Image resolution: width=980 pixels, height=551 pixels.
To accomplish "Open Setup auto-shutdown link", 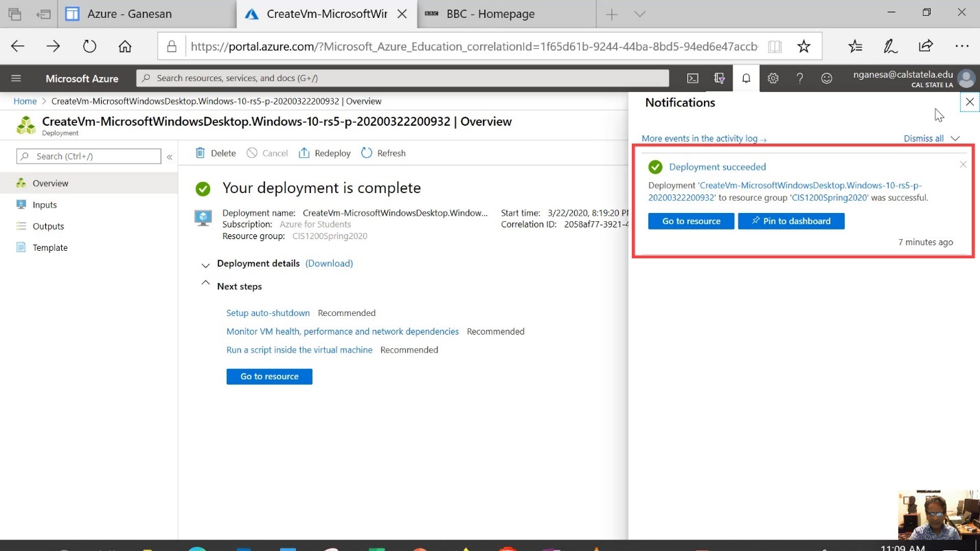I will 268,313.
